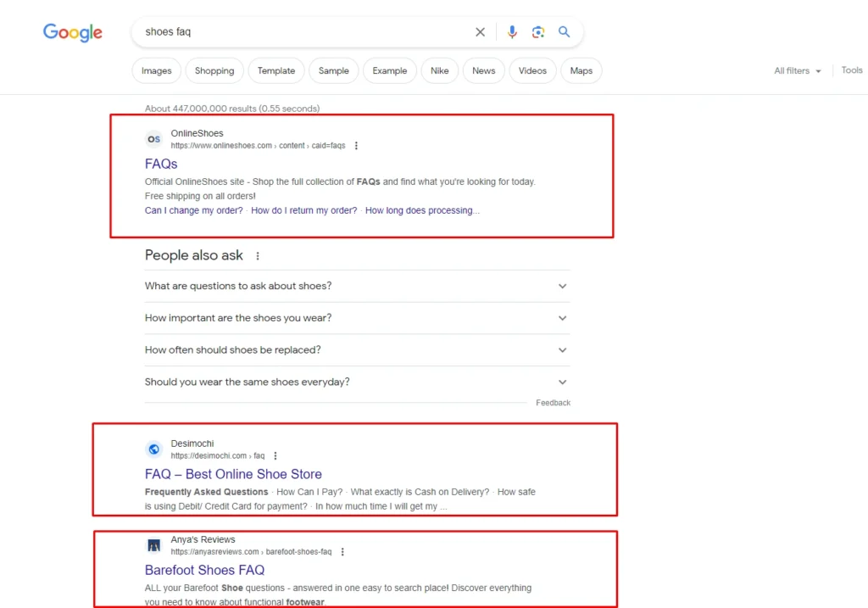This screenshot has width=868, height=608.
Task: Select the Sample filter chip
Action: (x=333, y=71)
